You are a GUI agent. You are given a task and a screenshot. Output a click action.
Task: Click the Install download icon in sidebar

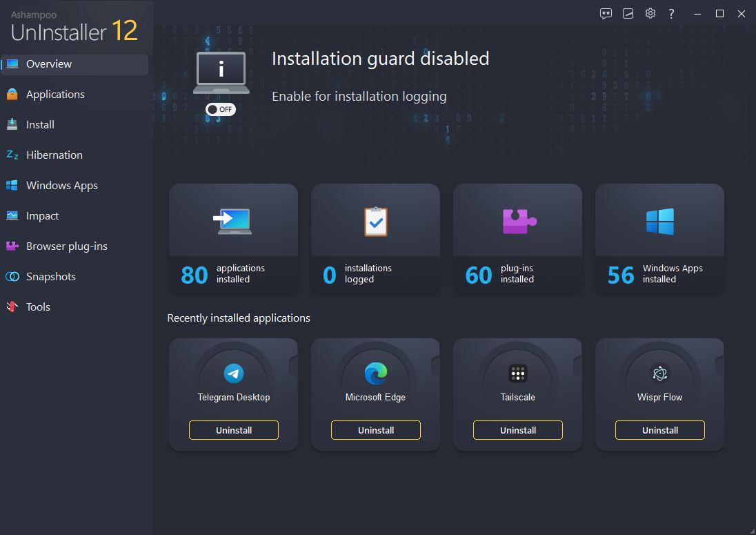pos(12,125)
